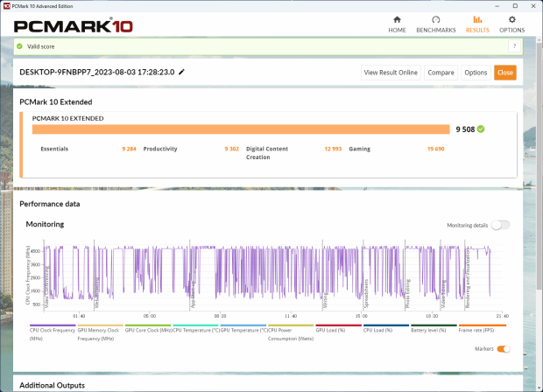543x392 pixels.
Task: Toggle CPU Clock Frequency legend item
Action: pyautogui.click(x=53, y=332)
